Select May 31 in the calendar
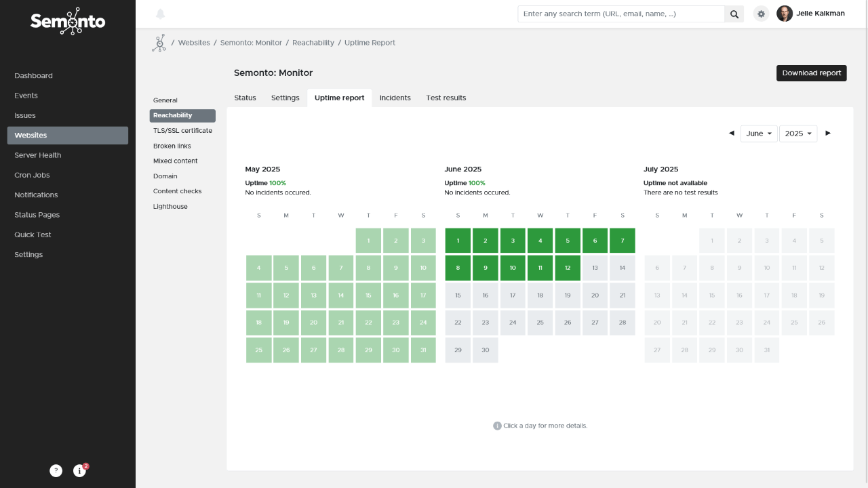The width and height of the screenshot is (868, 488). tap(423, 350)
